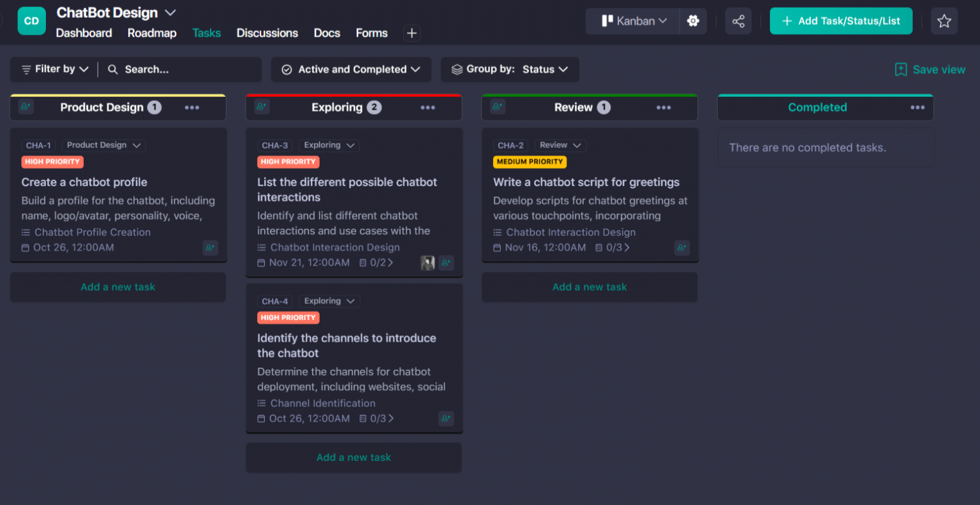
Task: Click the Add Task/Status/List button
Action: click(x=840, y=21)
